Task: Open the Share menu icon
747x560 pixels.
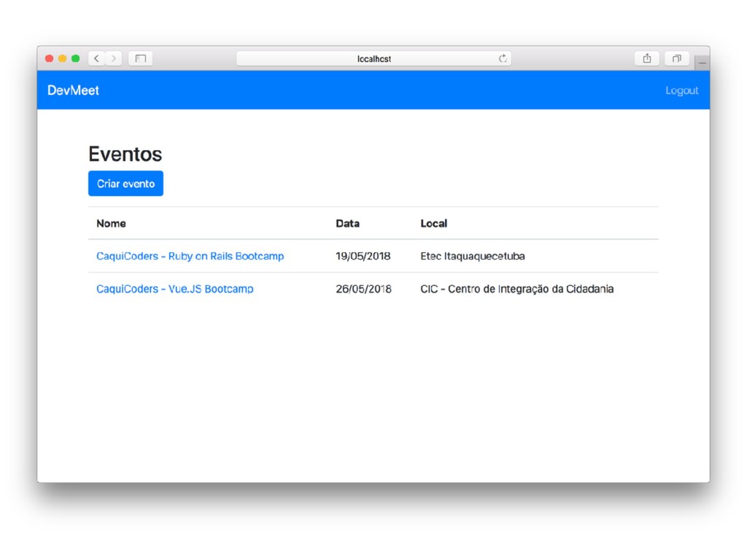Action: (x=647, y=58)
